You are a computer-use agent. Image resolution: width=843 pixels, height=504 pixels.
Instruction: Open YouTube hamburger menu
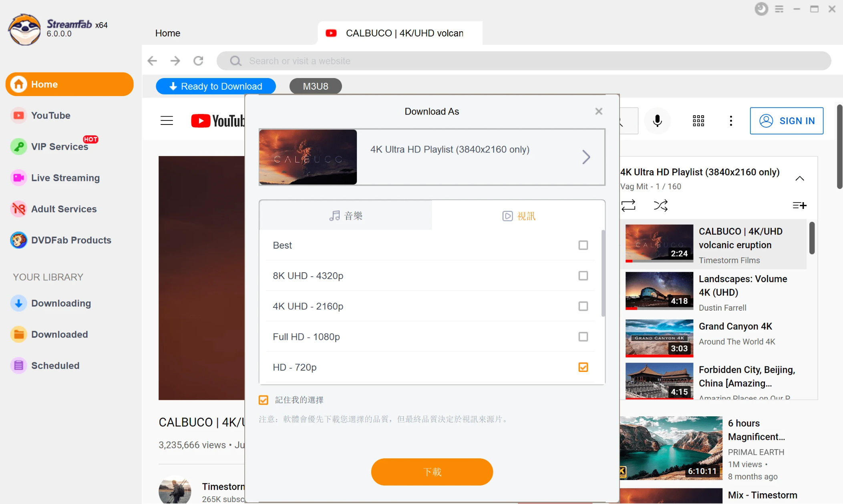[x=167, y=120]
